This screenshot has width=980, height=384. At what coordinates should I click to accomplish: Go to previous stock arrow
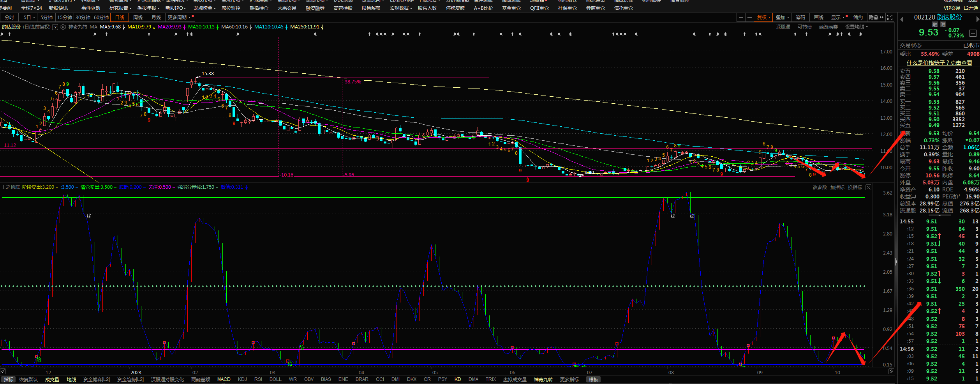[x=901, y=19]
